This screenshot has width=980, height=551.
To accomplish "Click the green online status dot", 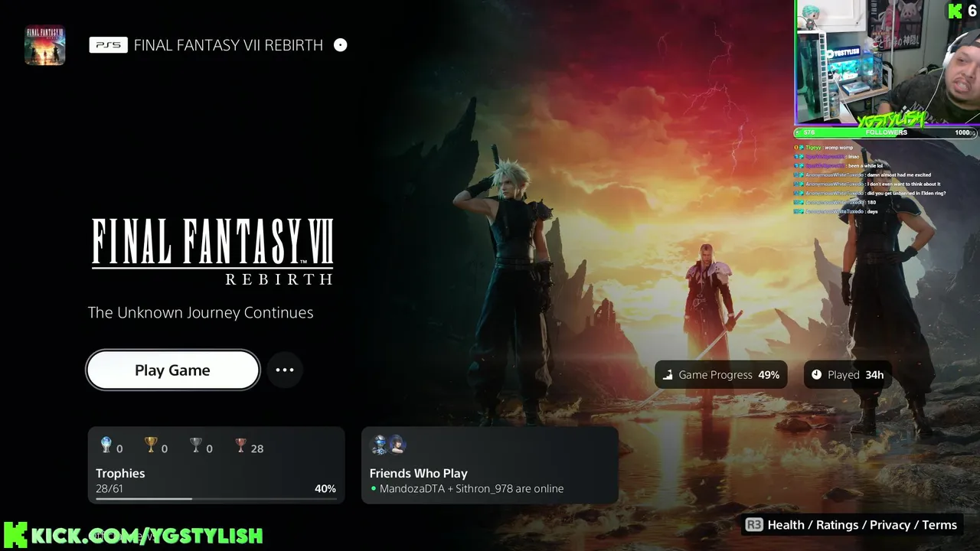I will pyautogui.click(x=374, y=489).
